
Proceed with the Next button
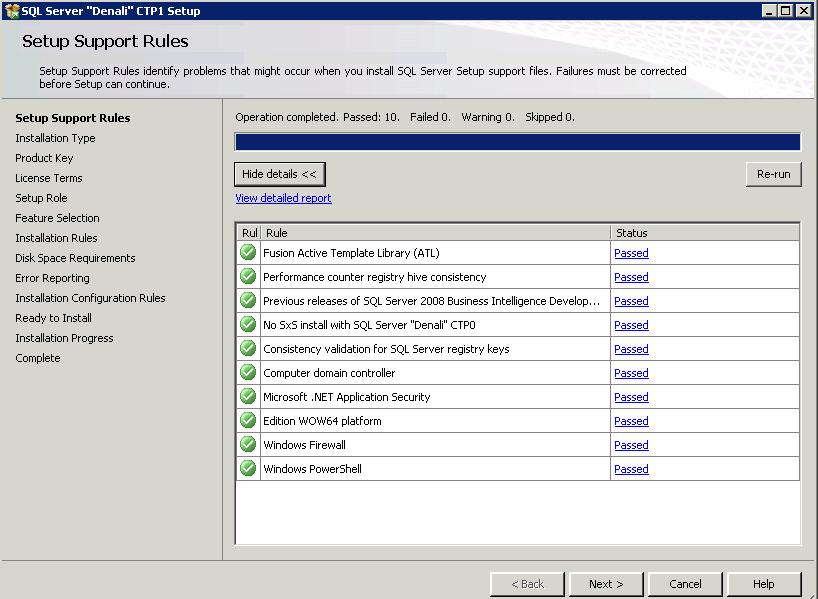606,584
